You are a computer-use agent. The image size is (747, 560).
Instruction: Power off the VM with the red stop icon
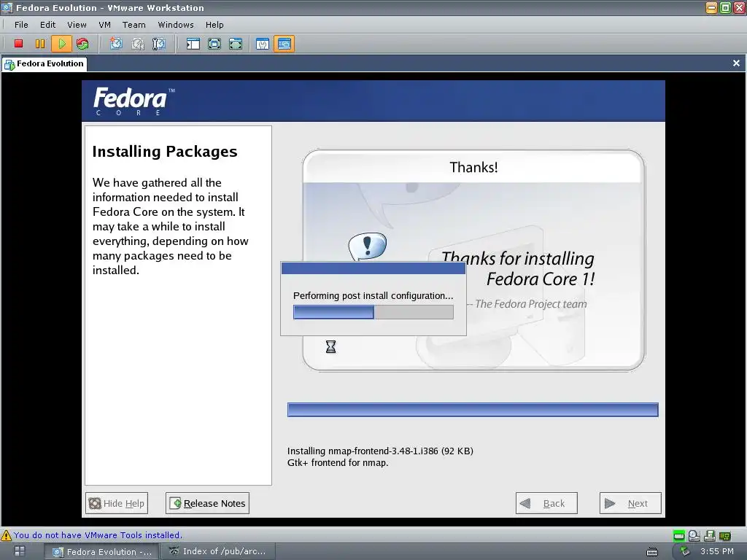(x=18, y=44)
